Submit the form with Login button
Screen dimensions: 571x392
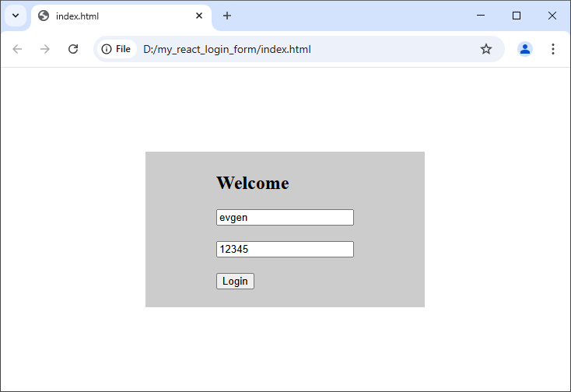tap(235, 282)
